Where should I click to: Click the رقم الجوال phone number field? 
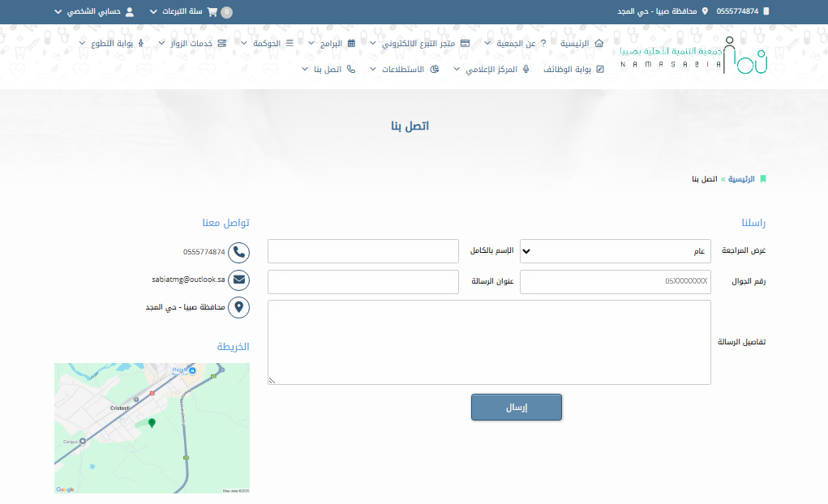(x=616, y=282)
